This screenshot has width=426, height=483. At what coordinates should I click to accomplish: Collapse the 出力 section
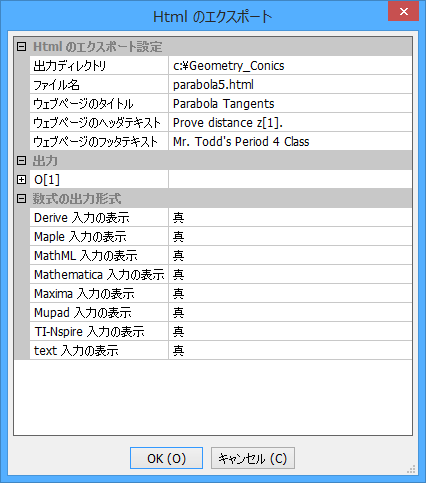21,161
